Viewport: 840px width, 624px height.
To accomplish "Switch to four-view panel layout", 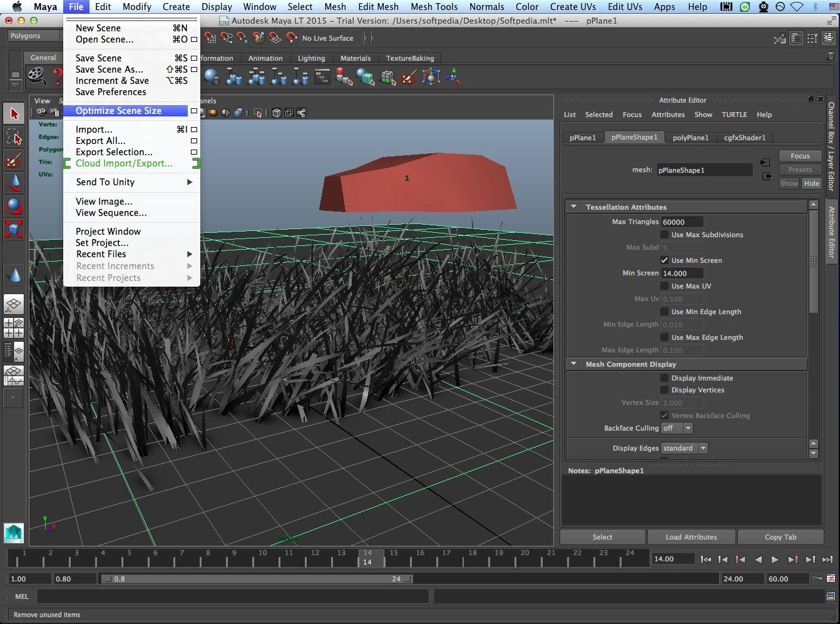I will 14,327.
